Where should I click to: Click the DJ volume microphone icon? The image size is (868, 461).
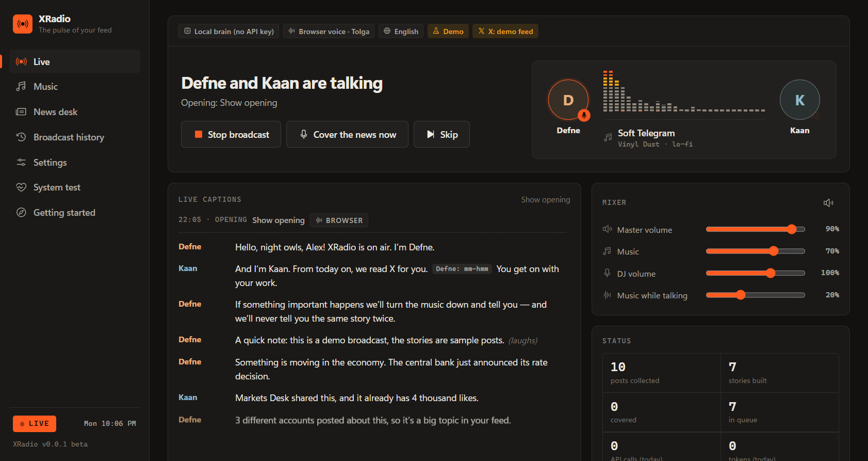click(x=608, y=273)
